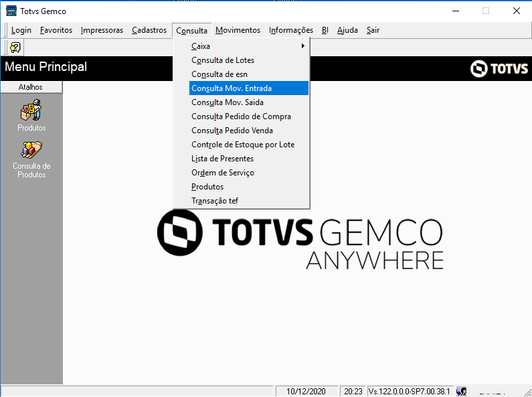532x397 pixels.
Task: Click the Sair menu item
Action: pyautogui.click(x=373, y=30)
